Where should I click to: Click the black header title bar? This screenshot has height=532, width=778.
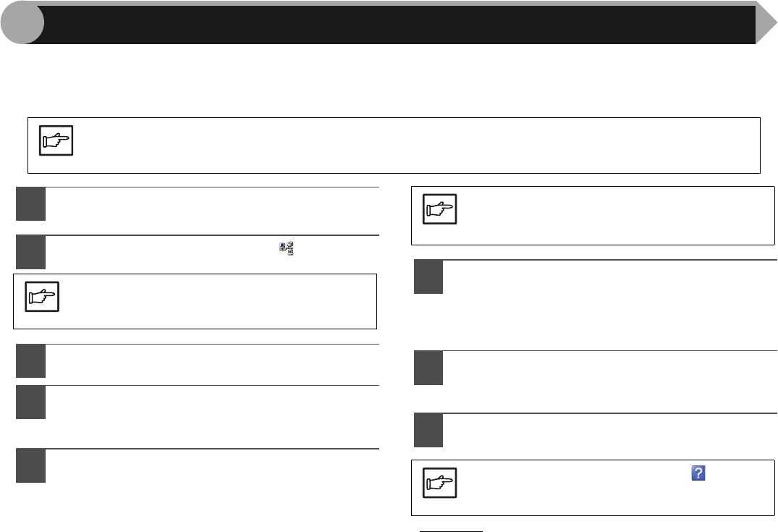pyautogui.click(x=398, y=25)
